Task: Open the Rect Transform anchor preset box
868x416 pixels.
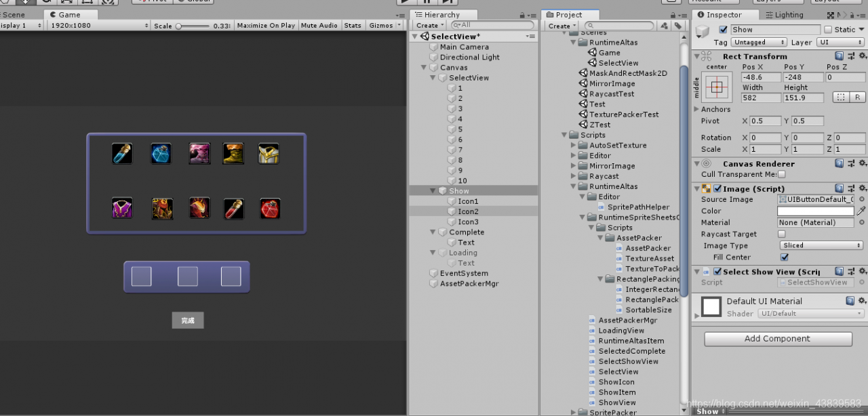Action: [x=717, y=87]
